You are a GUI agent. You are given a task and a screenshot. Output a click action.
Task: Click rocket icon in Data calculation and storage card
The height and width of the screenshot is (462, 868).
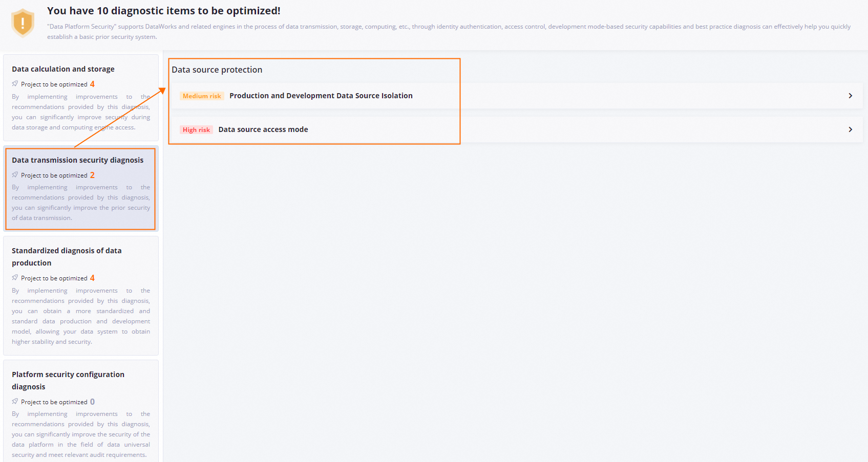point(15,84)
